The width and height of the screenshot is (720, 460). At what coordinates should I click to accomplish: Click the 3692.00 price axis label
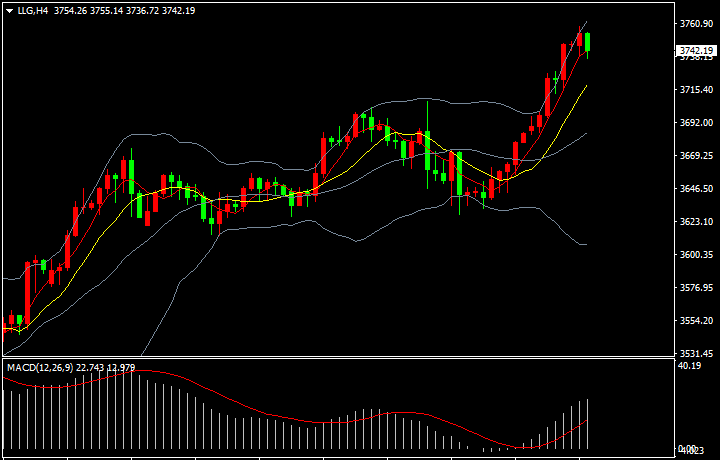pos(696,123)
